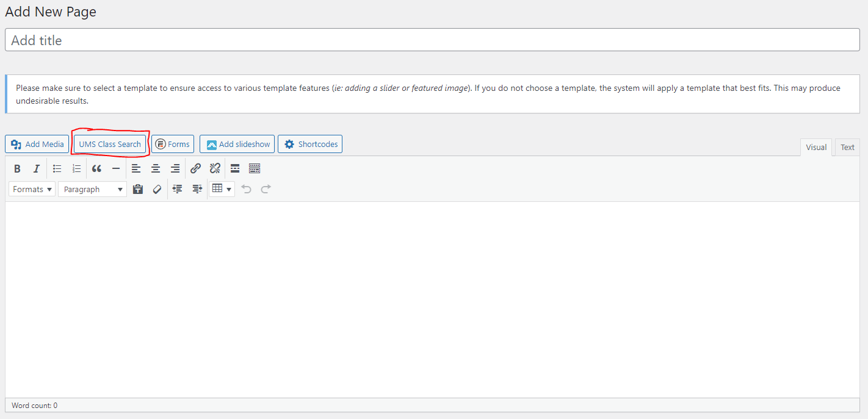Insert a horizontal line
The height and width of the screenshot is (419, 868).
tap(116, 169)
